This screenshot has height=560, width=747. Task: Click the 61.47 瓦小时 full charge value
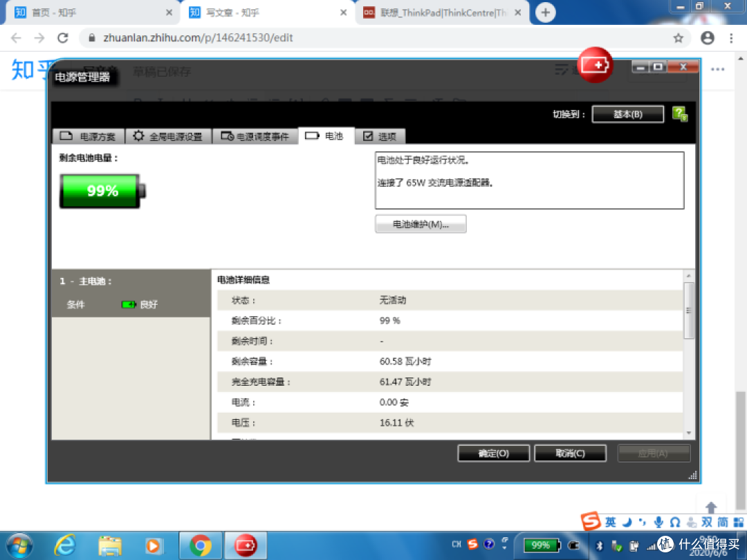pos(405,382)
